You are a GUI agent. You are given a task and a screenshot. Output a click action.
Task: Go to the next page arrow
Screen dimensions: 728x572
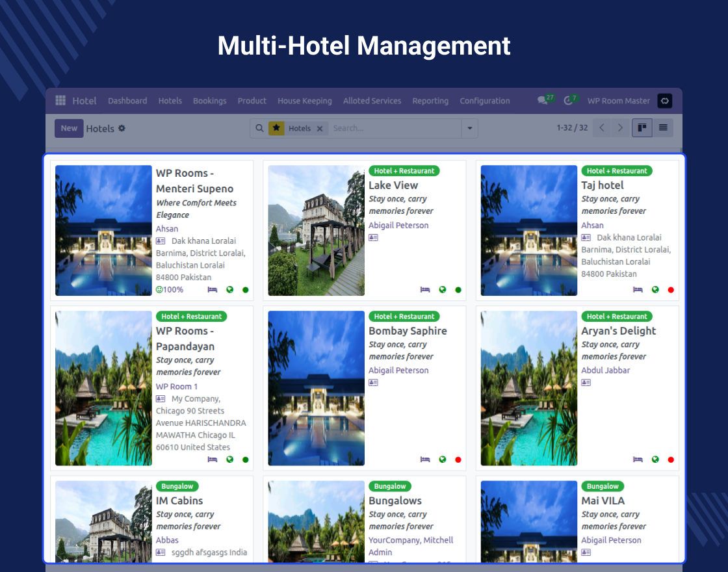coord(620,128)
